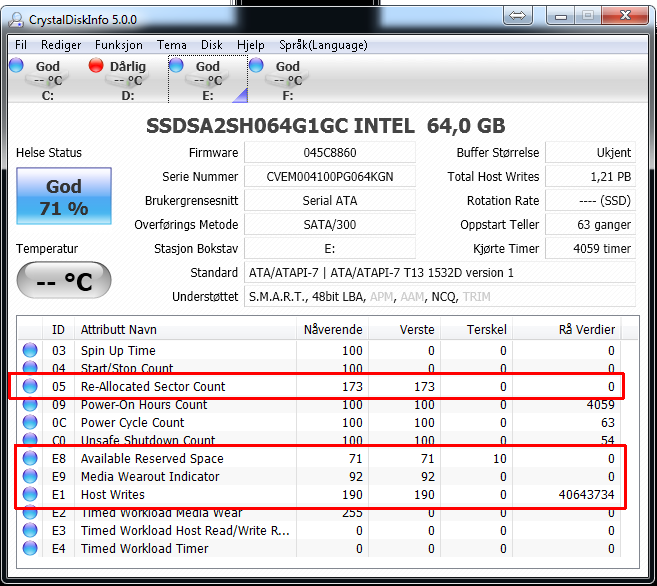657x586 pixels.
Task: Click the Rå Verdier column header
Action: tap(567, 330)
